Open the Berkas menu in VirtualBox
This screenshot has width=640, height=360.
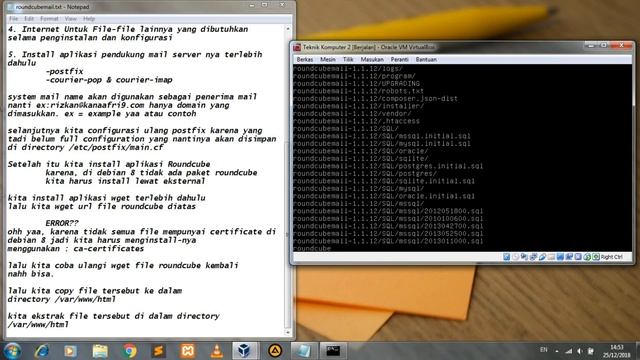pos(305,60)
